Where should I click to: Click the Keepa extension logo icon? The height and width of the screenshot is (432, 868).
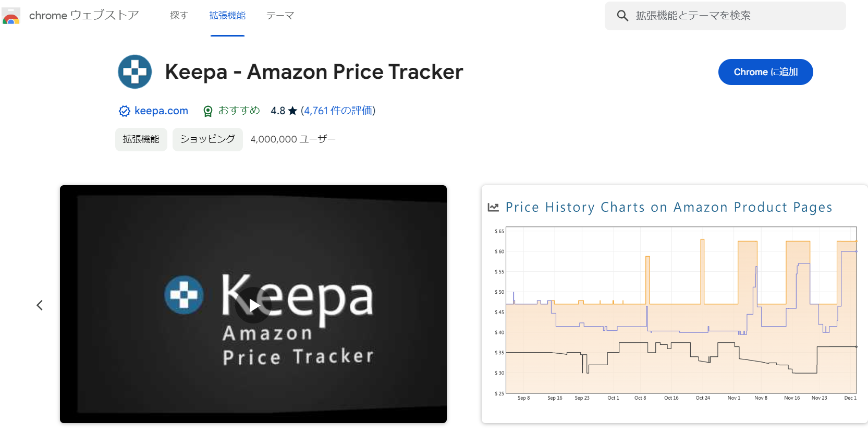tap(135, 72)
